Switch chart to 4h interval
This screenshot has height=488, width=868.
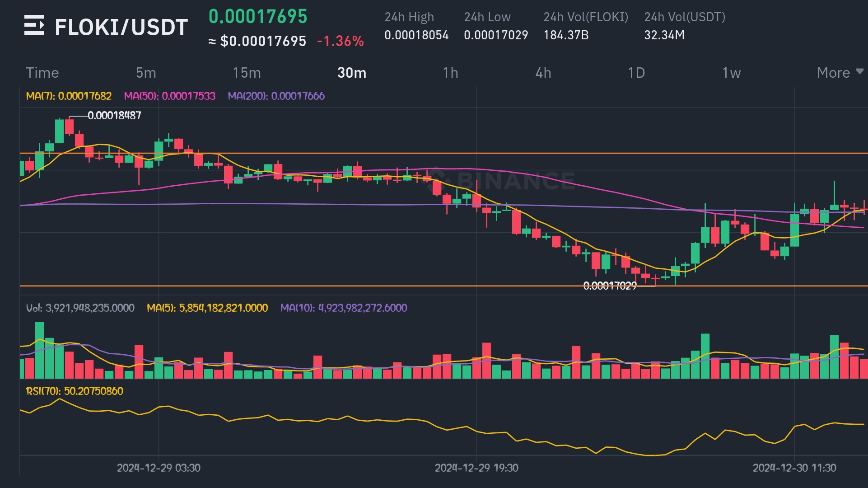coord(543,73)
